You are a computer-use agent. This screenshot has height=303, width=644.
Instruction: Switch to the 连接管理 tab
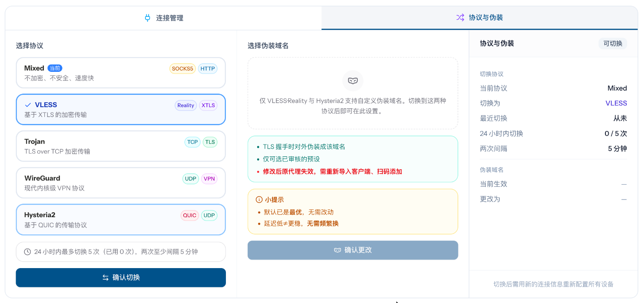163,18
